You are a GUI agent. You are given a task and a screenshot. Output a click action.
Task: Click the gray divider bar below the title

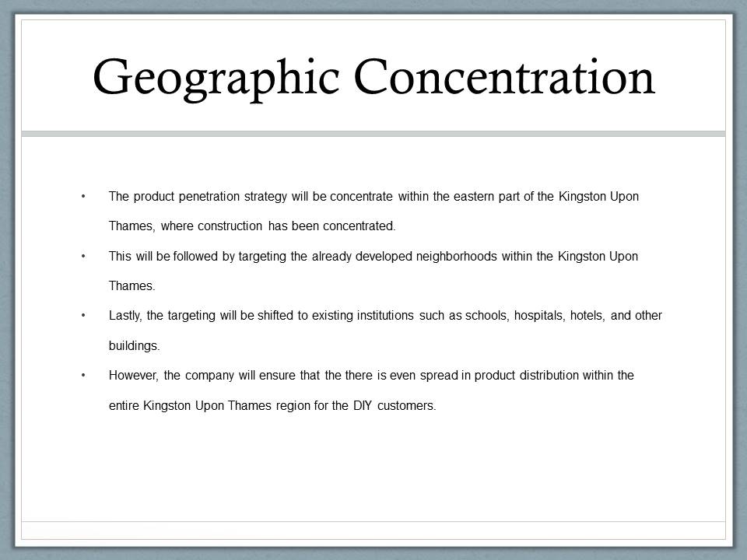pos(373,134)
